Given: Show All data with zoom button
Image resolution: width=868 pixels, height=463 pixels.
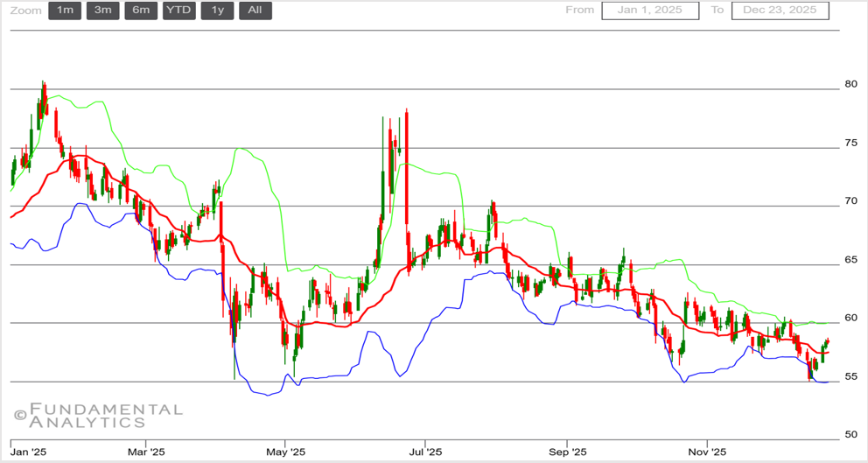Looking at the screenshot, I should coord(255,11).
